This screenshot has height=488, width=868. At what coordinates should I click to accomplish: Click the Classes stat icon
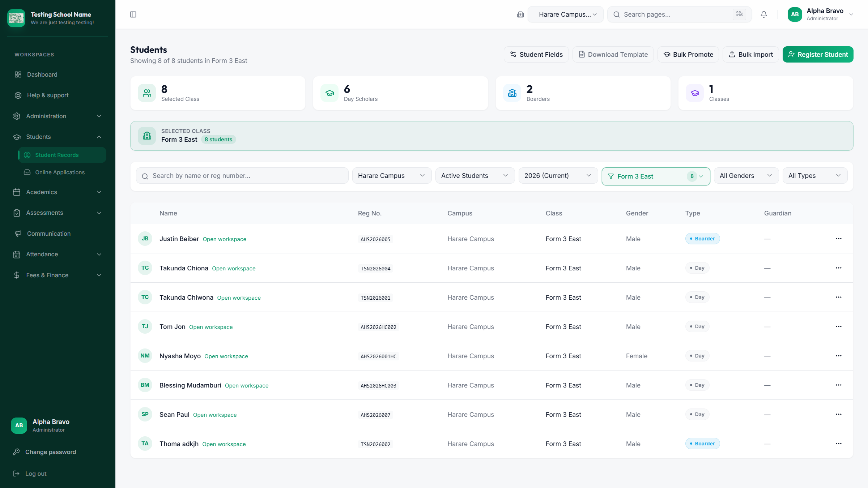695,93
